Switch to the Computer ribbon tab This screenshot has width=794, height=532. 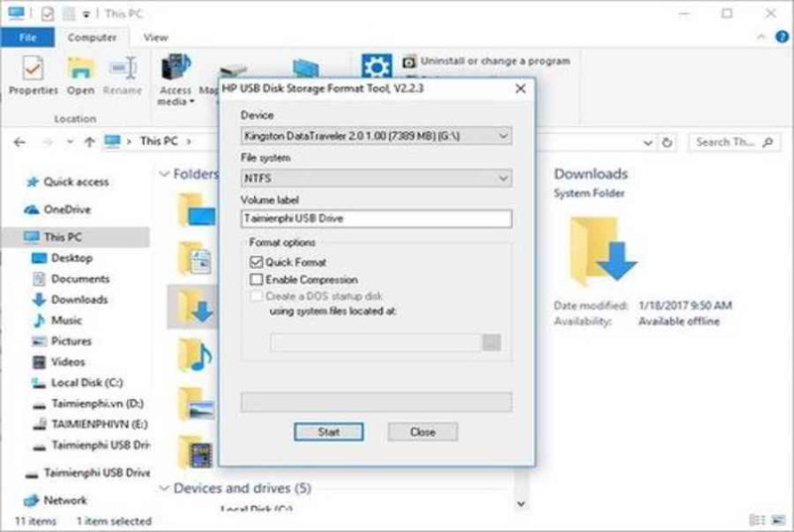tap(91, 38)
